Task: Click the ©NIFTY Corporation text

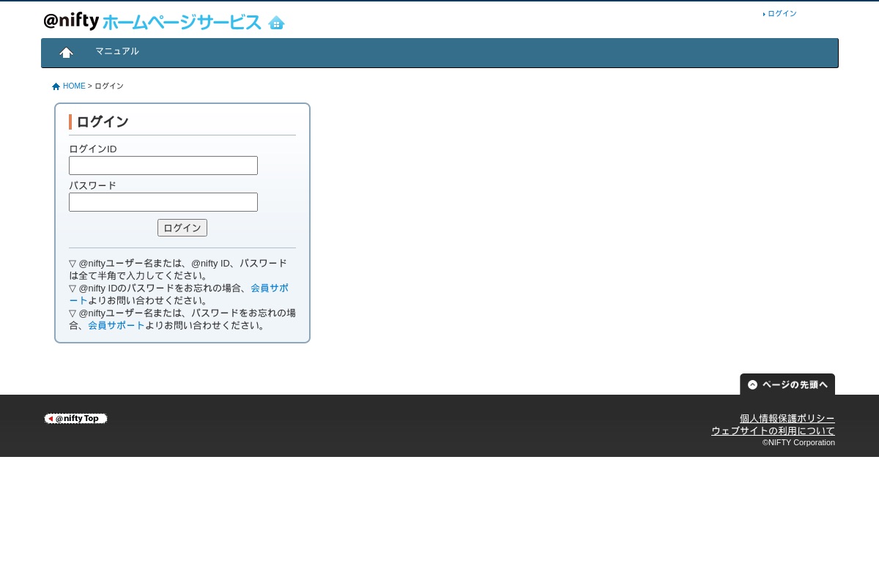Action: 798,442
